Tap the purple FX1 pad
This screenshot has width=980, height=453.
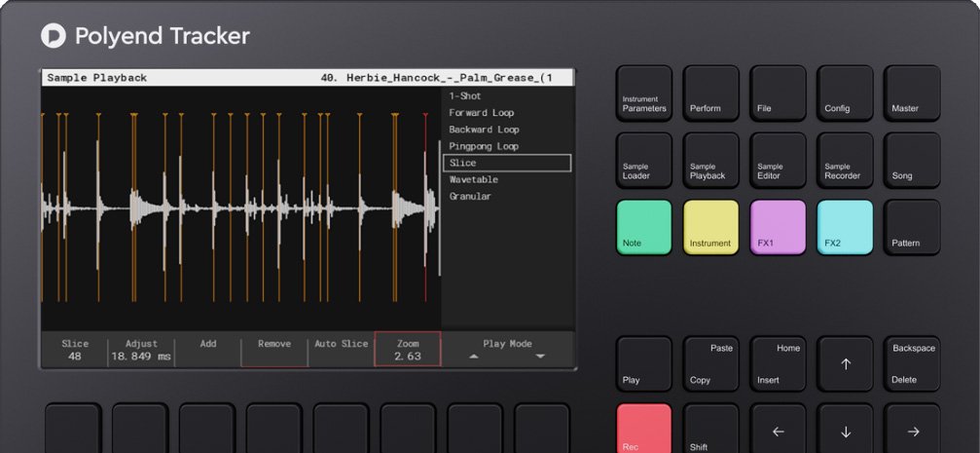[x=779, y=227]
